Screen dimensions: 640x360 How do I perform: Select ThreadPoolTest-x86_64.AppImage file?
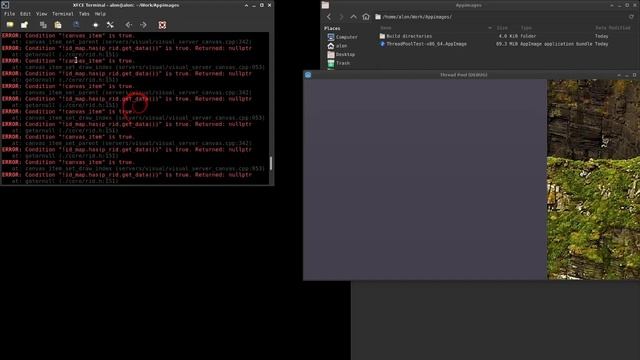point(423,44)
